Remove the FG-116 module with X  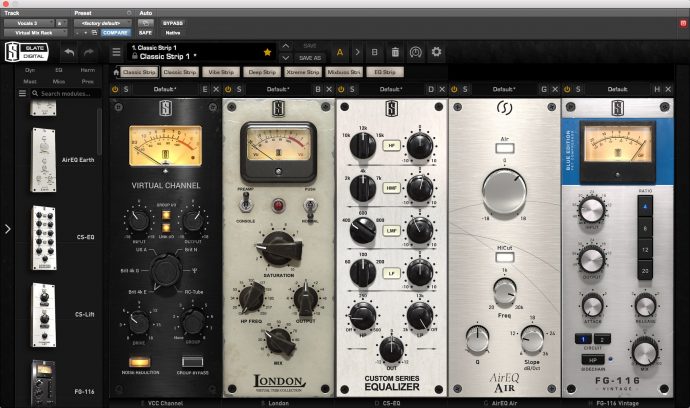pos(668,89)
